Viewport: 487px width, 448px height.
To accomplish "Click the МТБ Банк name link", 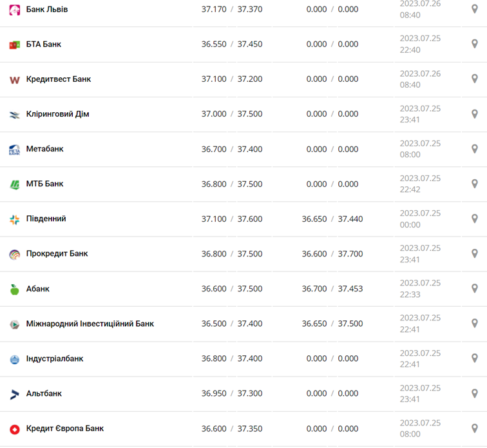I will point(44,184).
